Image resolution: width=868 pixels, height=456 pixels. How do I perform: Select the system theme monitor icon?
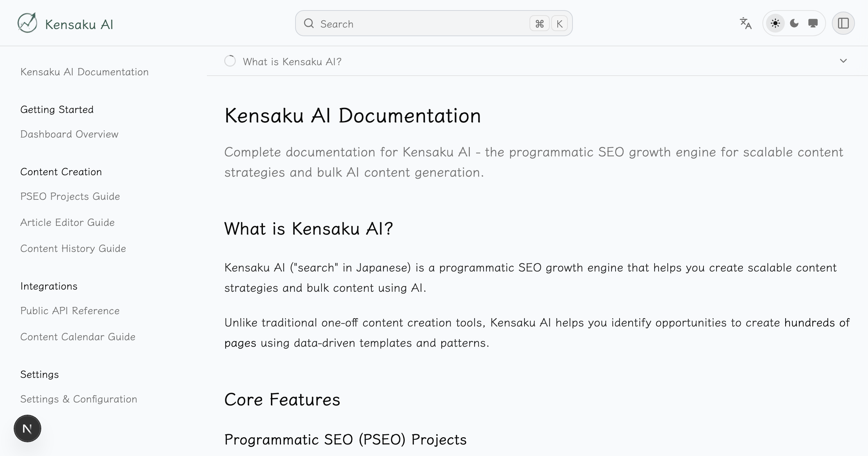pyautogui.click(x=813, y=23)
